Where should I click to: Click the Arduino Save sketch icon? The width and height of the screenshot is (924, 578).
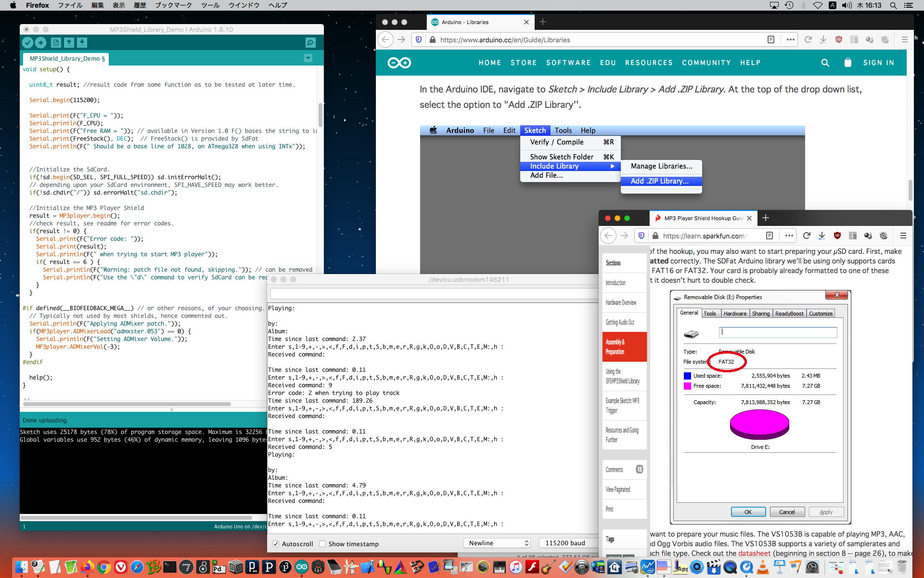(82, 43)
